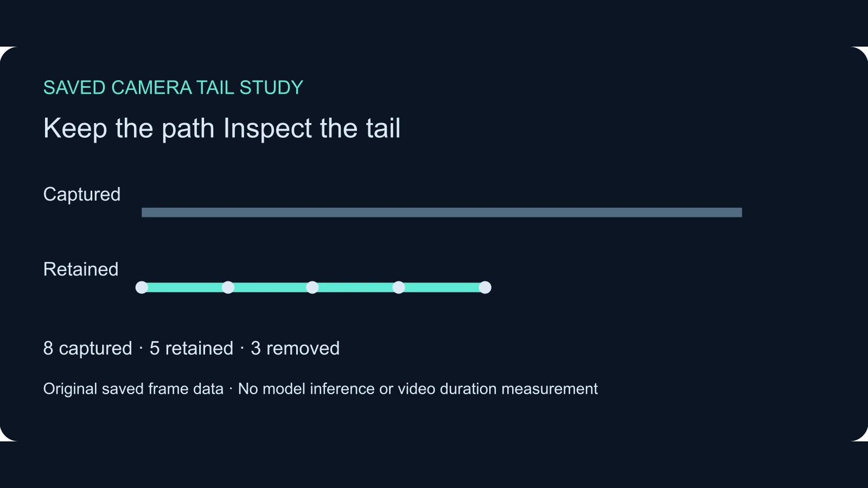Viewport: 868px width, 488px height.
Task: Click the No model inference footnote text
Action: click(x=418, y=389)
